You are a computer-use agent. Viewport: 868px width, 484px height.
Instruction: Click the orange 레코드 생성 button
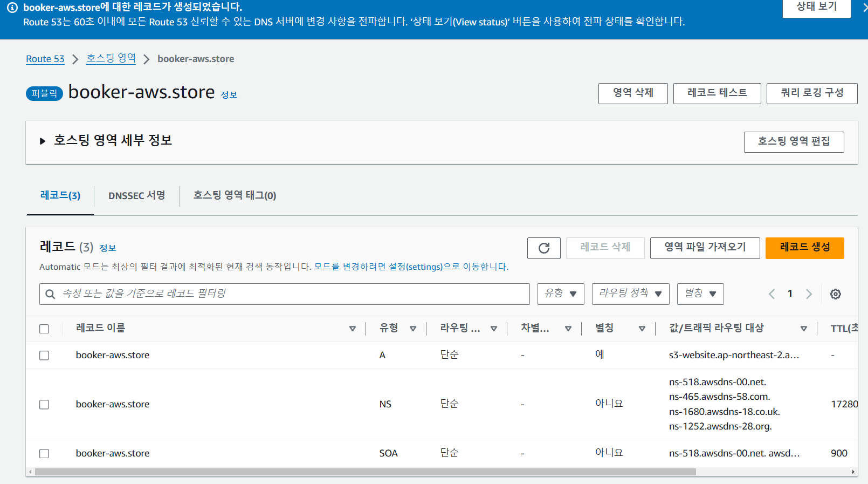[804, 248]
